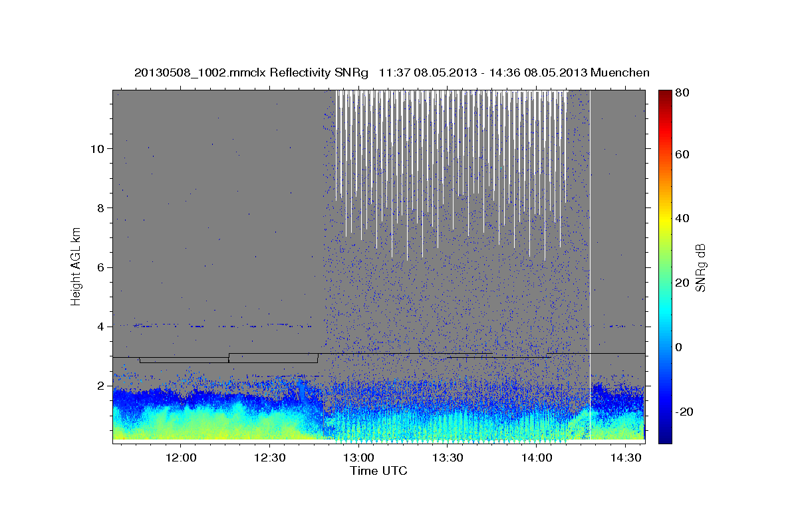Image resolution: width=798 pixels, height=532 pixels.
Task: Click the height tick label 6
Action: tap(99, 267)
